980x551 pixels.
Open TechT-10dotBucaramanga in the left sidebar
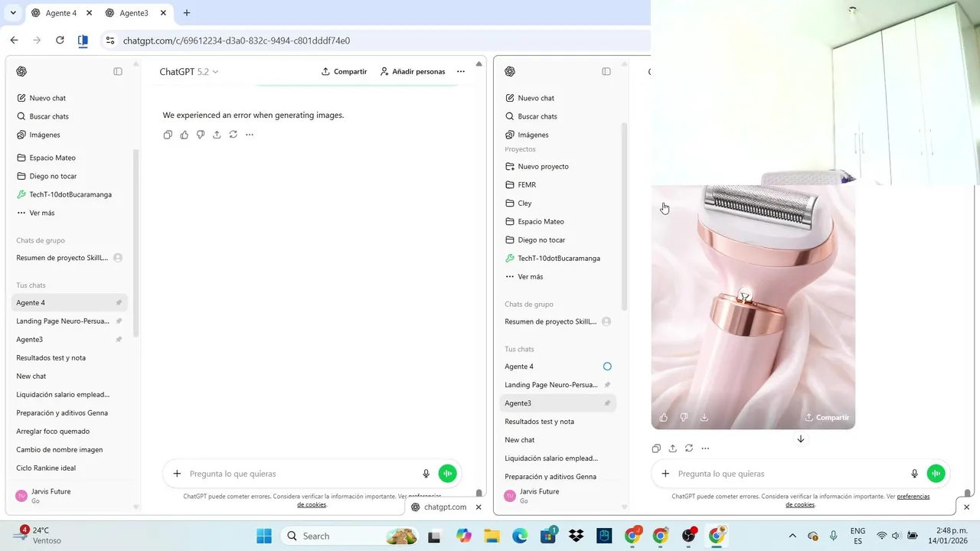70,194
